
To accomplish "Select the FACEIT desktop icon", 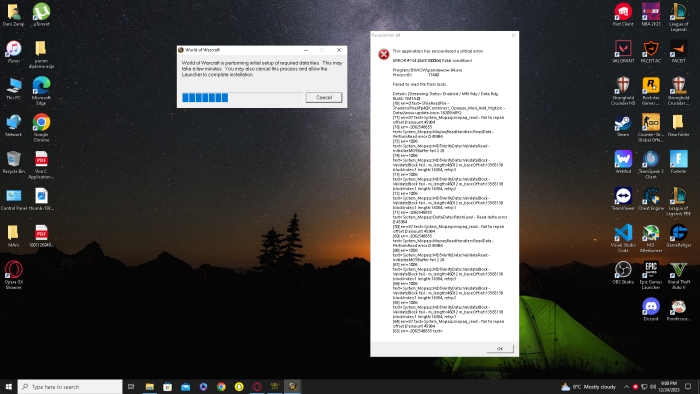I will click(x=678, y=52).
